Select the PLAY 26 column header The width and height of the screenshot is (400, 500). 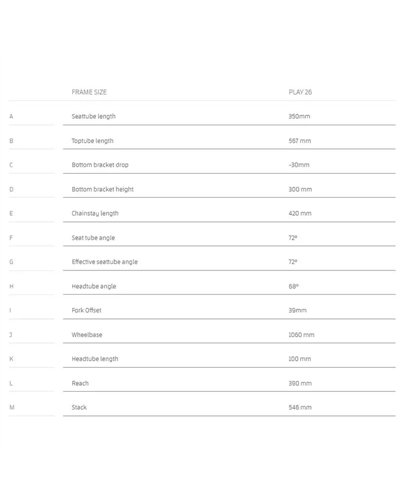tap(300, 92)
